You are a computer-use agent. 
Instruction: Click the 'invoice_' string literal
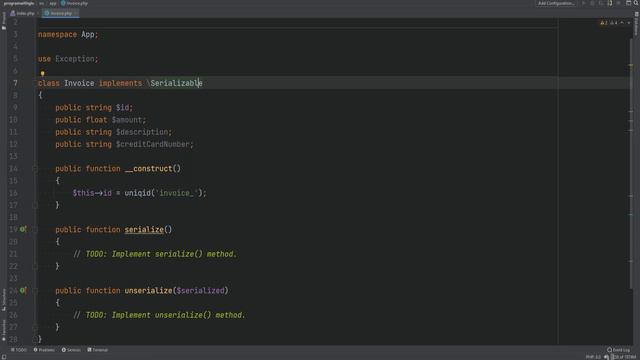point(176,193)
